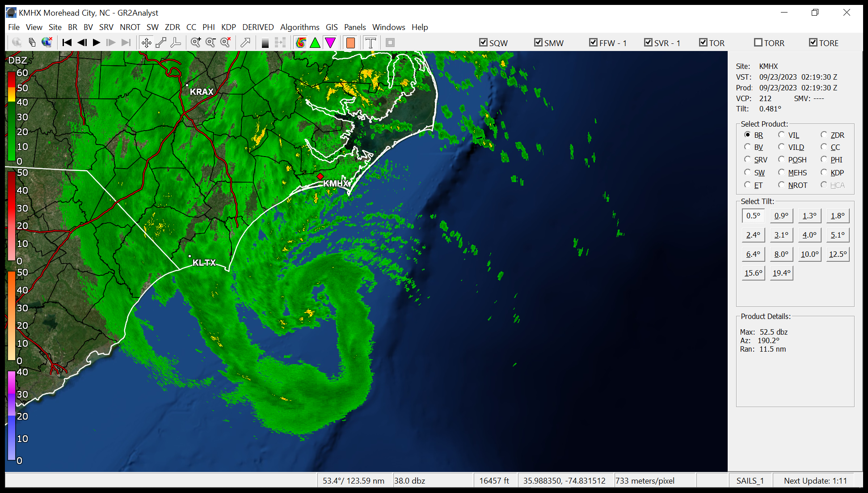Click the play animation button
This screenshot has height=493, width=868.
97,42
